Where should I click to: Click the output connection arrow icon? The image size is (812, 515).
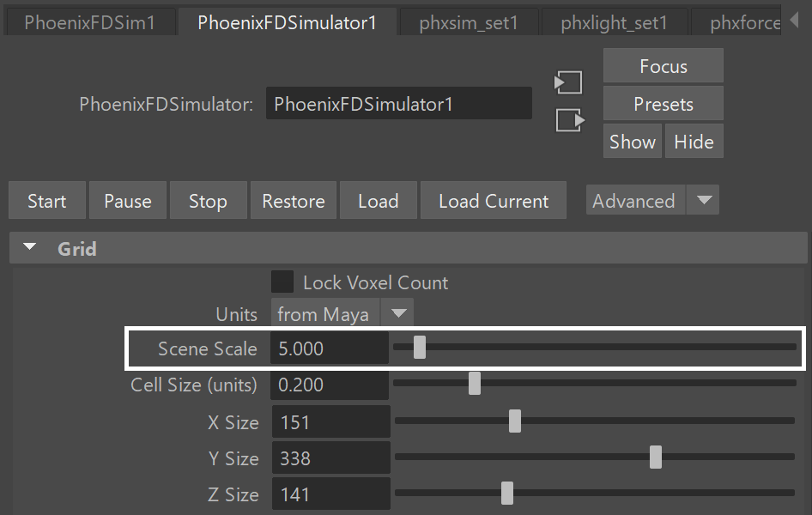coord(570,120)
